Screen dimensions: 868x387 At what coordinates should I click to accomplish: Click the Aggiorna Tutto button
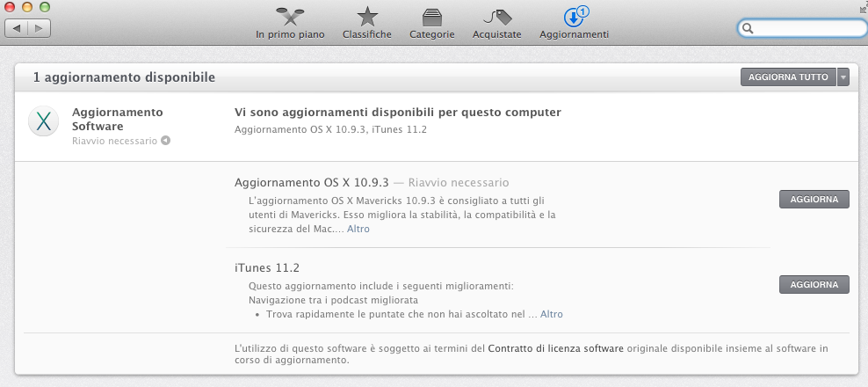[788, 77]
